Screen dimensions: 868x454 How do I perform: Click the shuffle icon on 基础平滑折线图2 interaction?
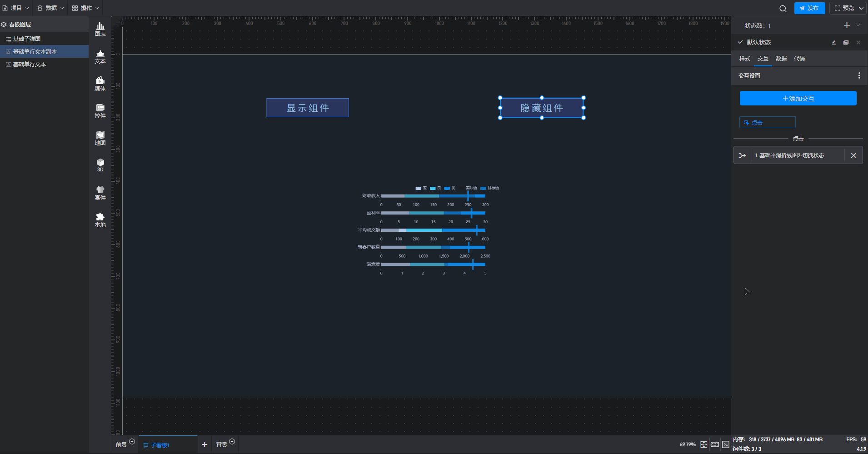(x=742, y=155)
